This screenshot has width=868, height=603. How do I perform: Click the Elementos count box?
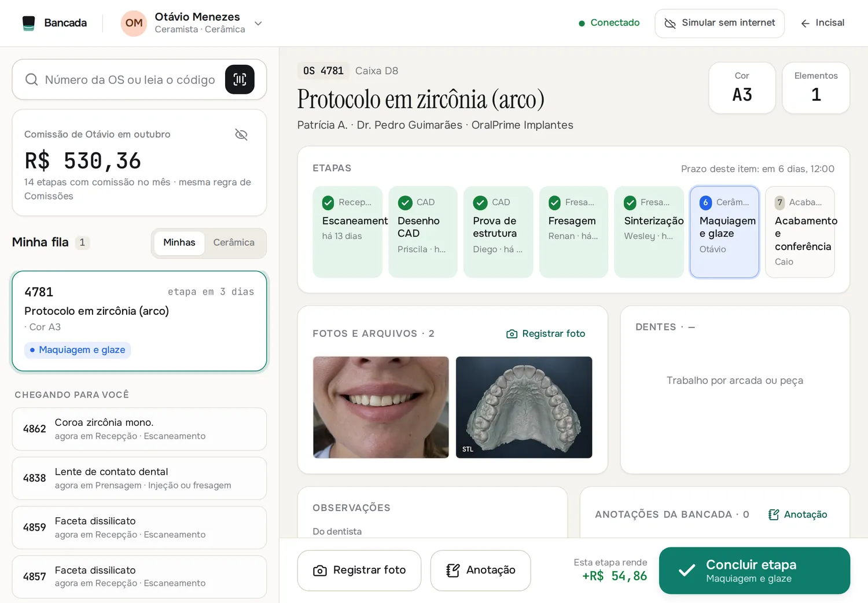pyautogui.click(x=816, y=88)
